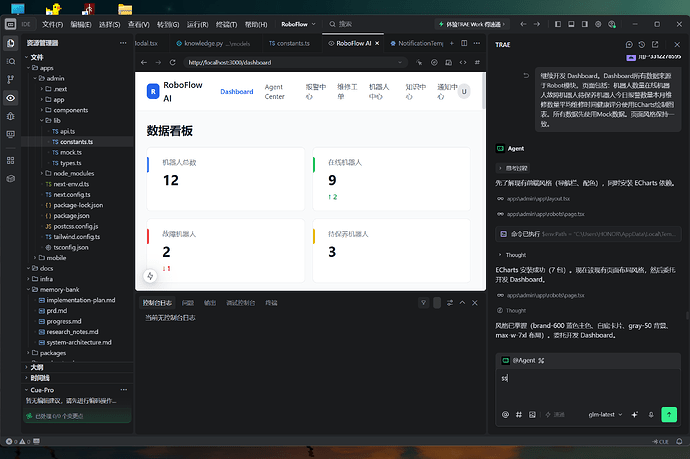Viewport: 690px width, 459px height.
Task: Click the localhost URL address bar
Action: 292,62
